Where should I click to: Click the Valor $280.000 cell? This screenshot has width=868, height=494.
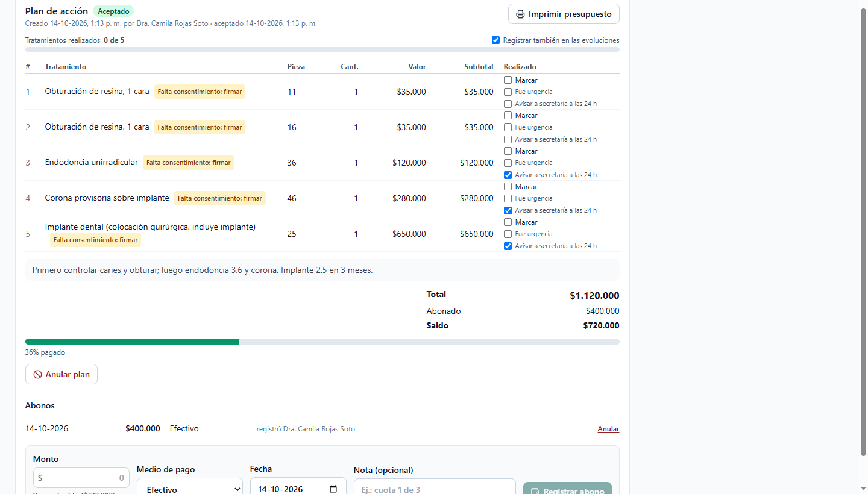[x=409, y=198]
